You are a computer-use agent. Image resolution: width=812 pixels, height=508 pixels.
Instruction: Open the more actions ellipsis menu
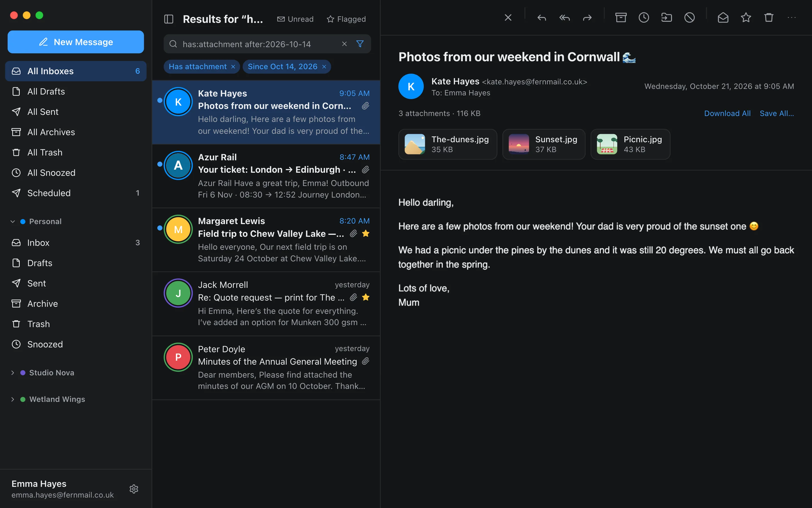(791, 18)
